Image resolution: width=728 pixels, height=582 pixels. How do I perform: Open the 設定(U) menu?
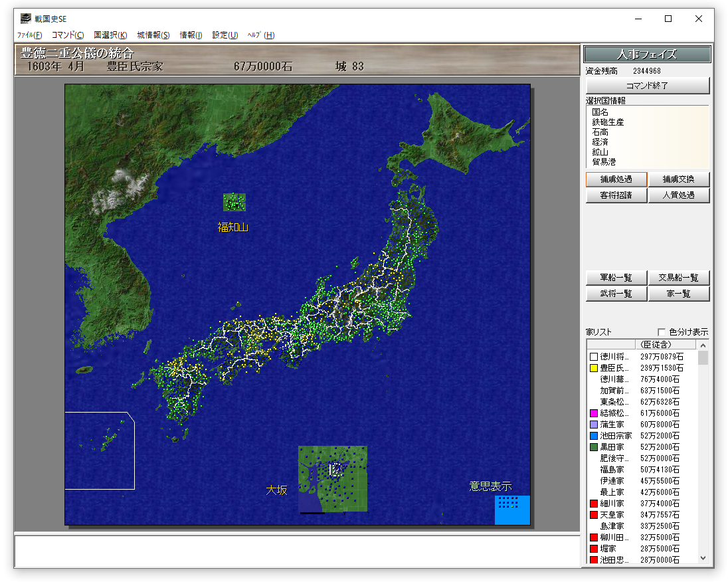tap(225, 35)
